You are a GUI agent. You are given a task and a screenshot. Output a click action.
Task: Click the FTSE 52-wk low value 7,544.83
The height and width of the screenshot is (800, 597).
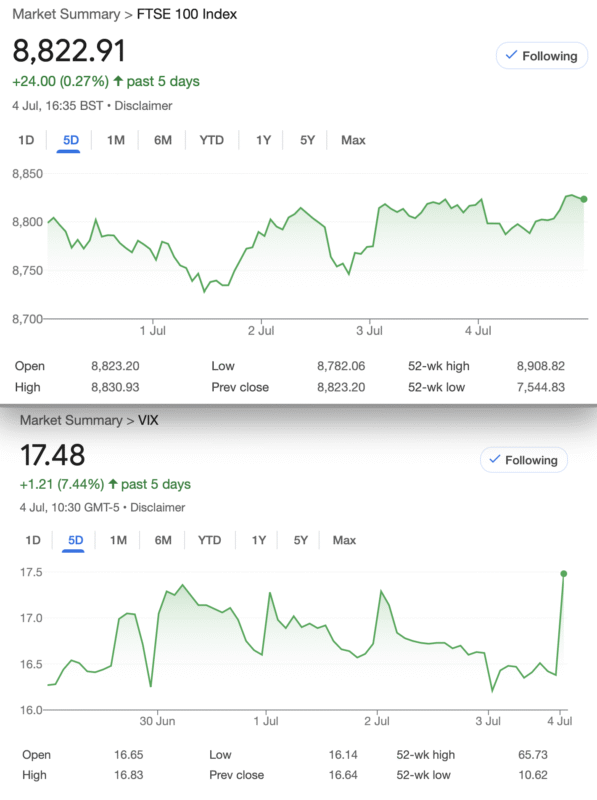(541, 387)
